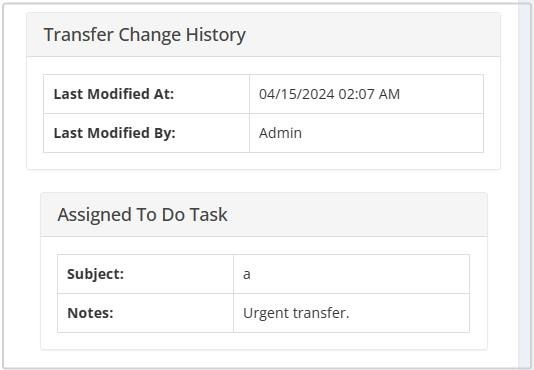Viewport: 534px width, 370px height.
Task: Select the Subject label
Action: coord(95,274)
